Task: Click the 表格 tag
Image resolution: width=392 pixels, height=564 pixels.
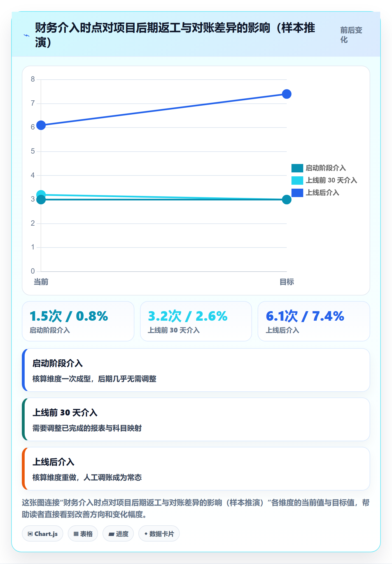Action: pos(83,534)
